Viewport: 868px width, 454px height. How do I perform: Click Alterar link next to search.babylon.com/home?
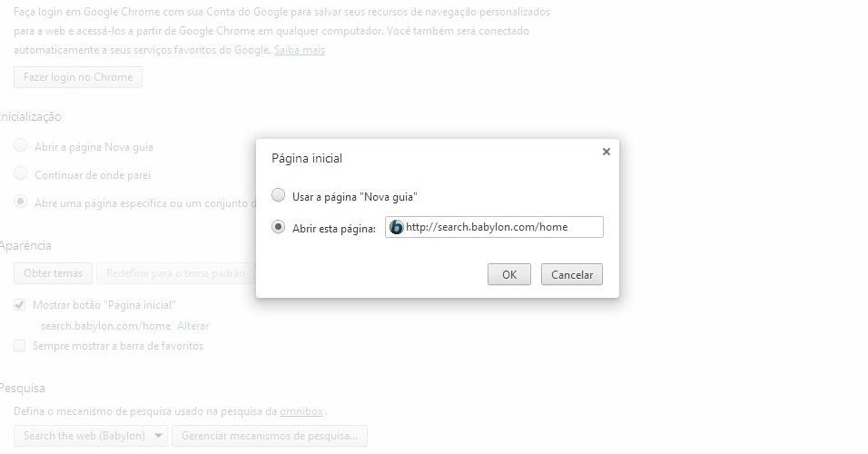pos(193,326)
